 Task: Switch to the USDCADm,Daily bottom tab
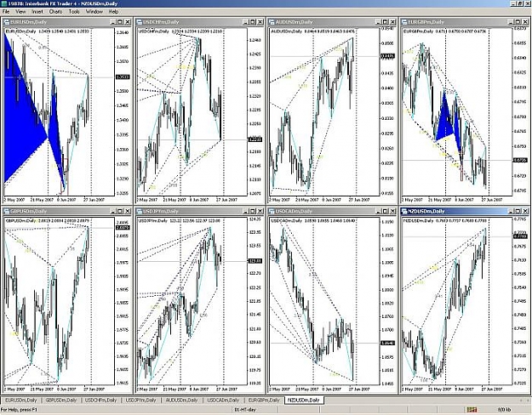pyautogui.click(x=223, y=401)
